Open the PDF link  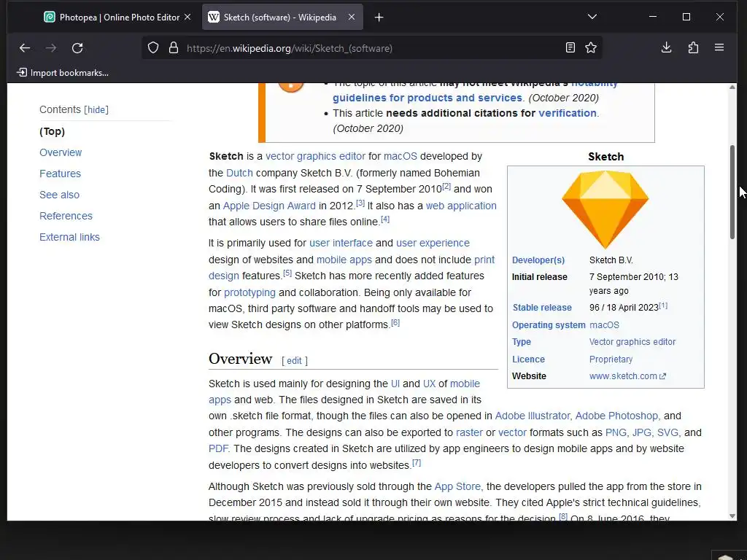(x=218, y=448)
